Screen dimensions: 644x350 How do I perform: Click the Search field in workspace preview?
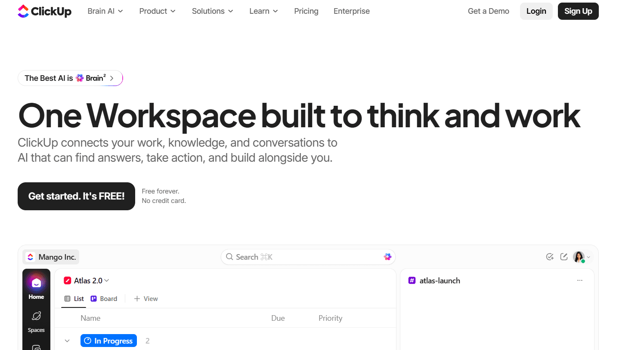coord(308,257)
